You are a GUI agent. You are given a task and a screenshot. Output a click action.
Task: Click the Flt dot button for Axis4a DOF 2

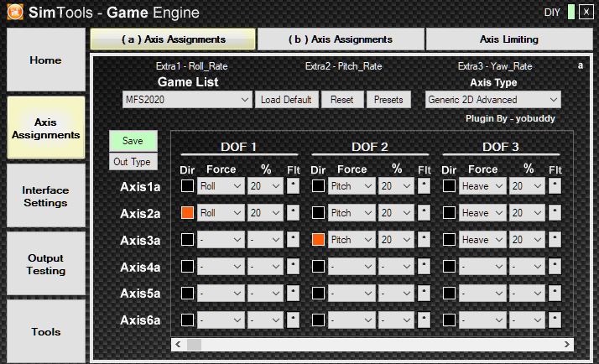(424, 266)
